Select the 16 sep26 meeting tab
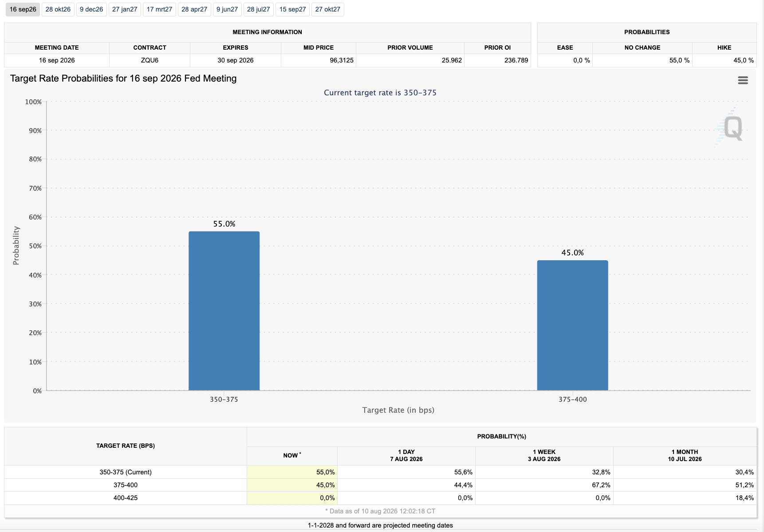The image size is (764, 532). click(x=23, y=9)
